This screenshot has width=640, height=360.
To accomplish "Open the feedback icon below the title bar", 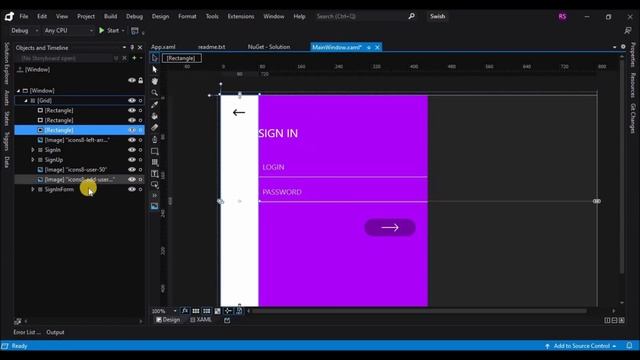I will pyautogui.click(x=628, y=31).
